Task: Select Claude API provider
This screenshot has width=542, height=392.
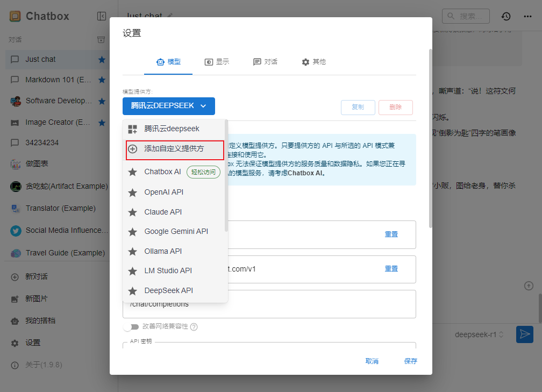Action: [174, 212]
